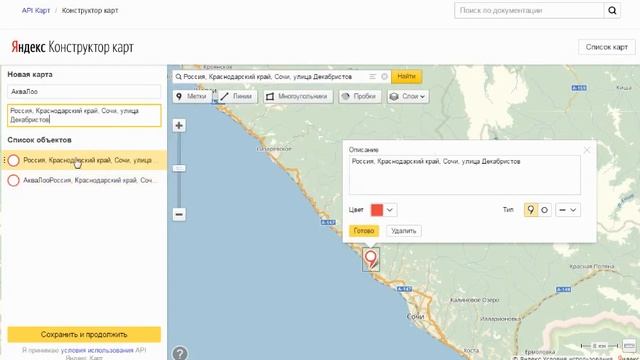This screenshot has height=360, width=640.
Task: Select the Метки placemark tool
Action: tap(192, 96)
